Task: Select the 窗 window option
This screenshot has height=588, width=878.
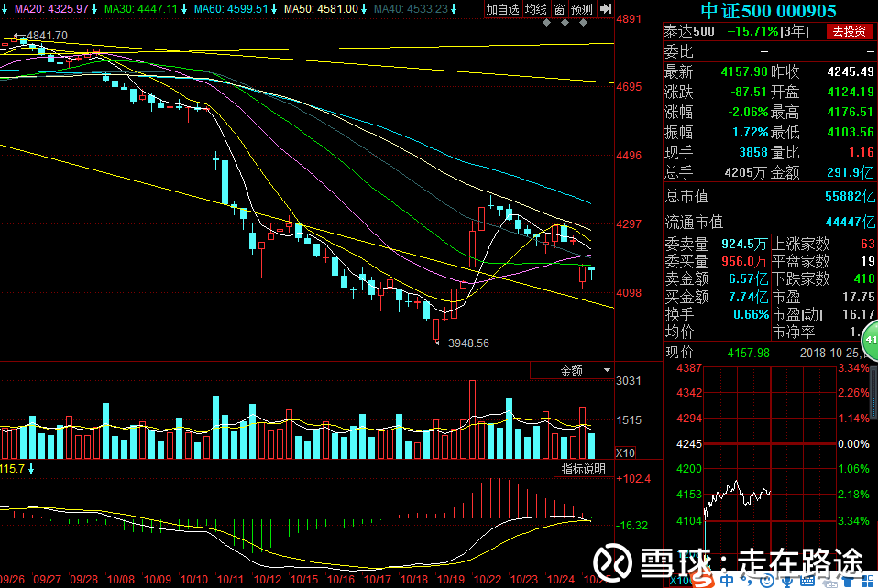Action: (559, 9)
